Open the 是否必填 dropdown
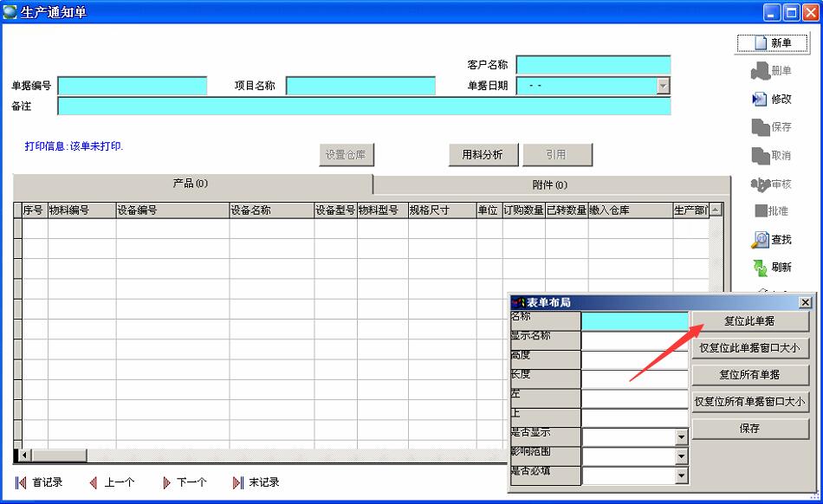Image resolution: width=823 pixels, height=504 pixels. pyautogui.click(x=681, y=475)
